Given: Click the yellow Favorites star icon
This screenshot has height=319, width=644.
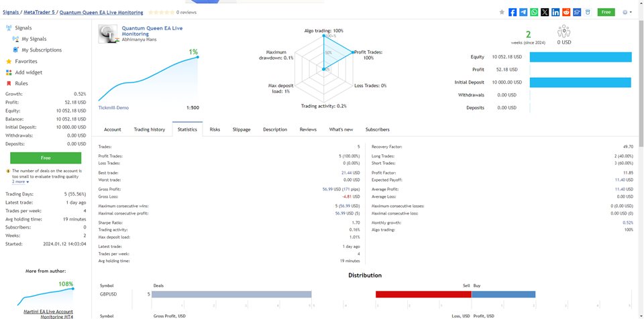Looking at the screenshot, I should [9, 61].
